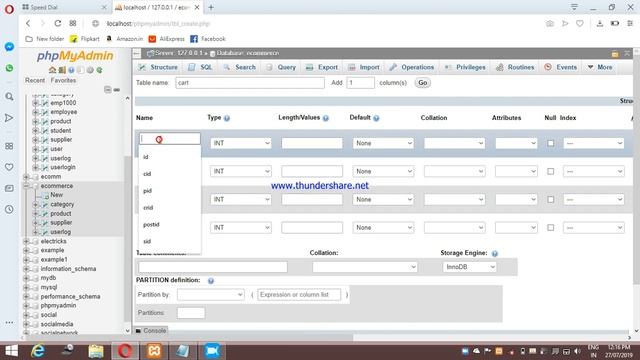Click Expression or column list field
Image resolution: width=640 pixels, height=360 pixels.
[x=299, y=295]
